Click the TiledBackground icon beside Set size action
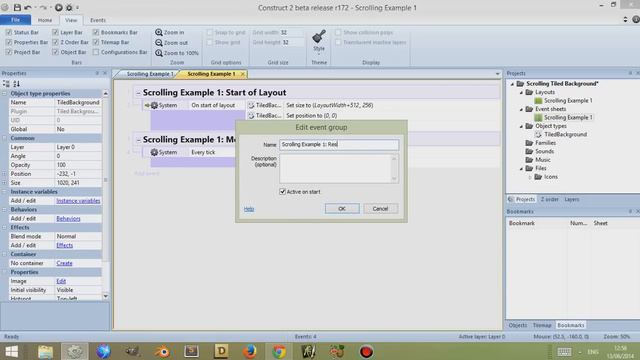 coord(251,105)
